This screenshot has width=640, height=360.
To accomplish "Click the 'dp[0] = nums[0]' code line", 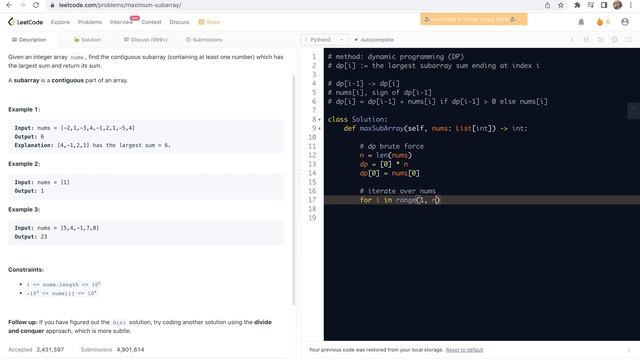I will point(390,173).
